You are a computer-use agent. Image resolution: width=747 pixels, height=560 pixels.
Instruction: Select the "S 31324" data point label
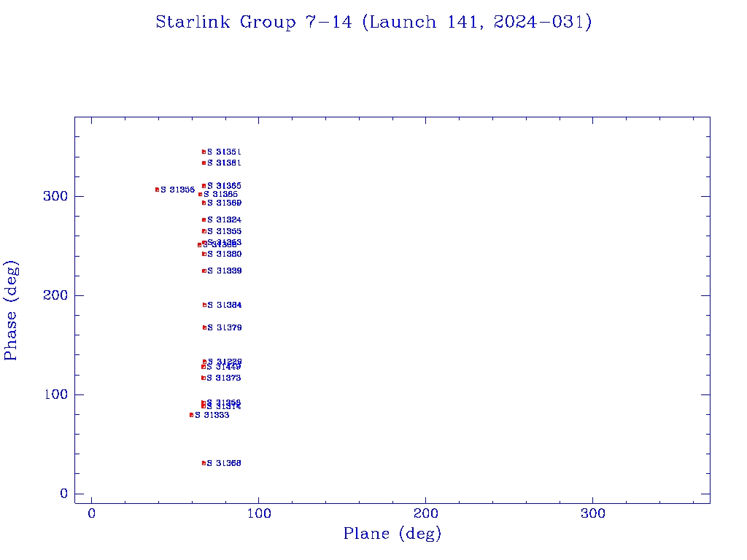pos(224,220)
